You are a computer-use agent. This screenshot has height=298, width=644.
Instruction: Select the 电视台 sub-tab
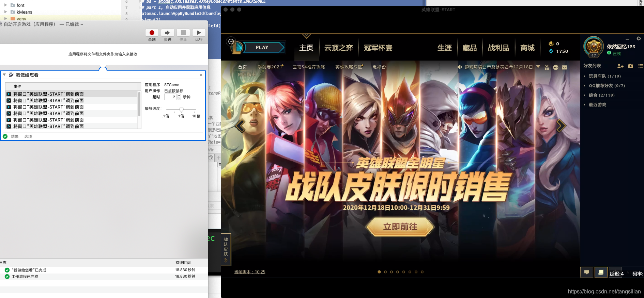(379, 67)
